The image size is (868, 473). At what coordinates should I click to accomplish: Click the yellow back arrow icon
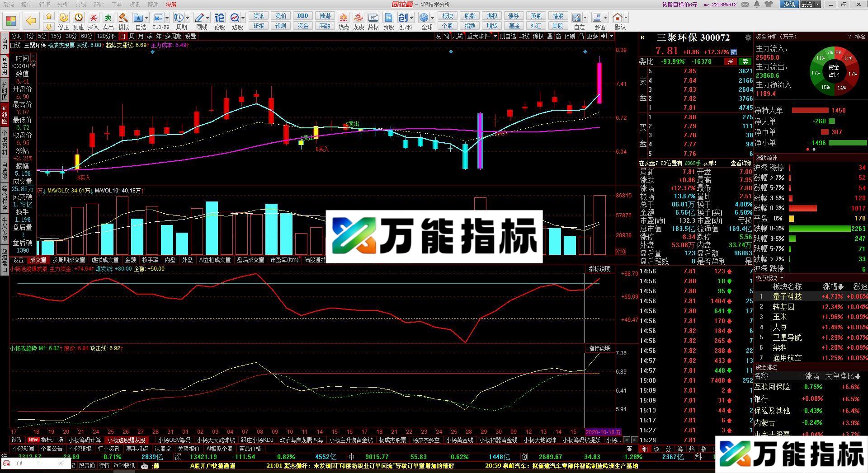click(x=31, y=21)
